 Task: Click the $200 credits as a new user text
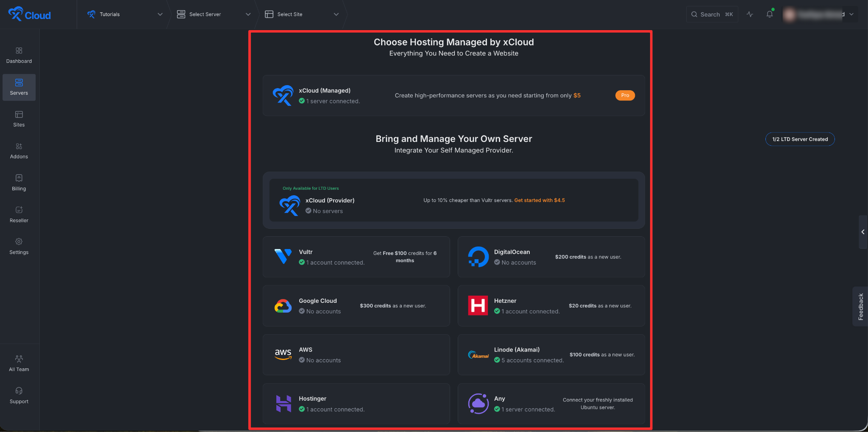tap(588, 257)
